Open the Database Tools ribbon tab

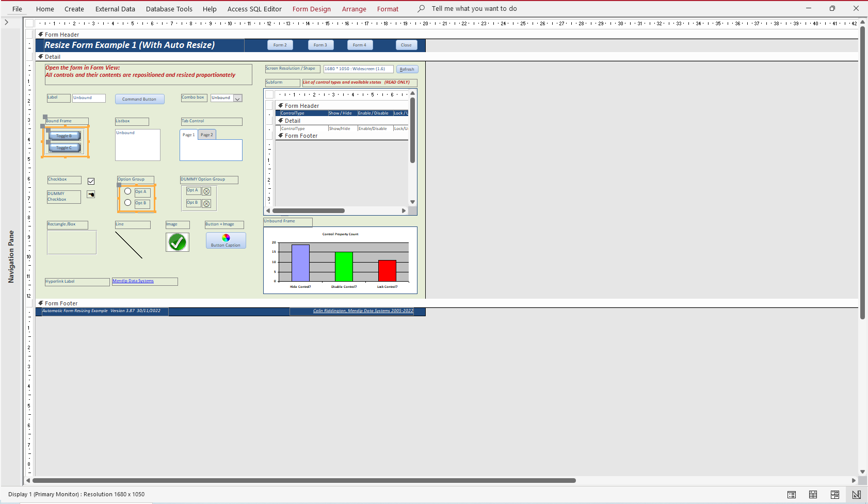169,9
